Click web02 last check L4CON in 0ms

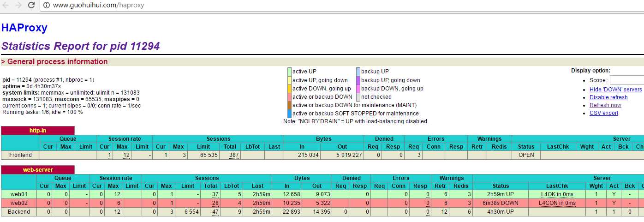pos(557,203)
